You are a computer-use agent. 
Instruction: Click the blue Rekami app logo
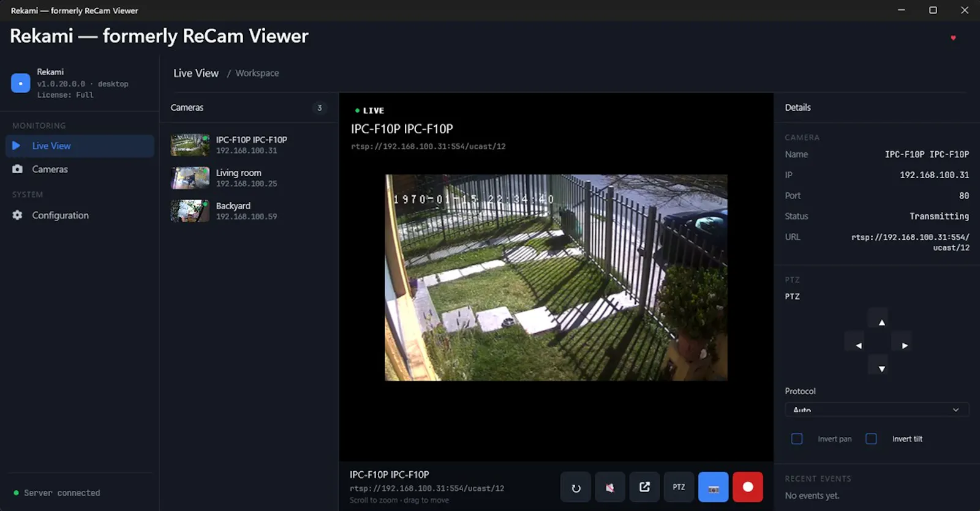point(20,83)
